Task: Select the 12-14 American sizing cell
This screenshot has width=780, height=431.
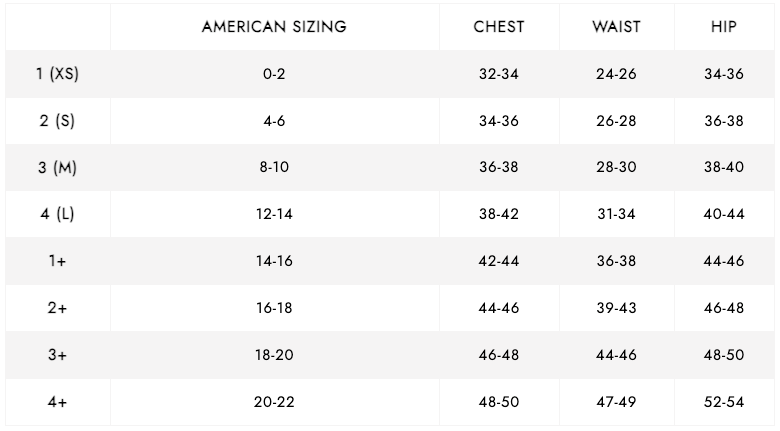Action: point(274,214)
